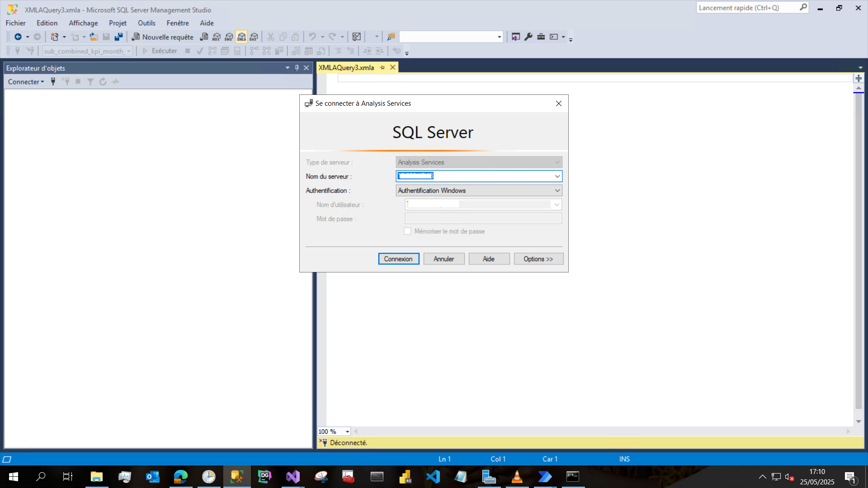
Task: Click the Options >> button
Action: pos(538,259)
